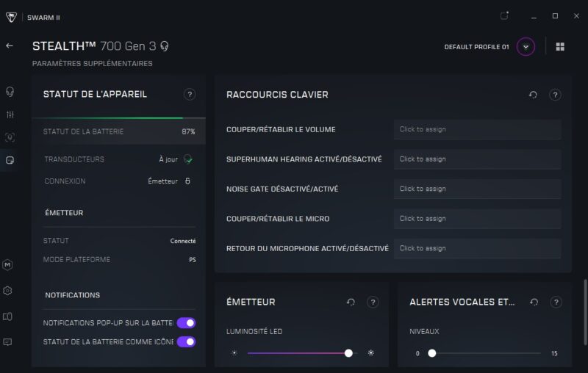This screenshot has height=373, width=588.
Task: Click the back arrow icon
Action: tap(10, 46)
